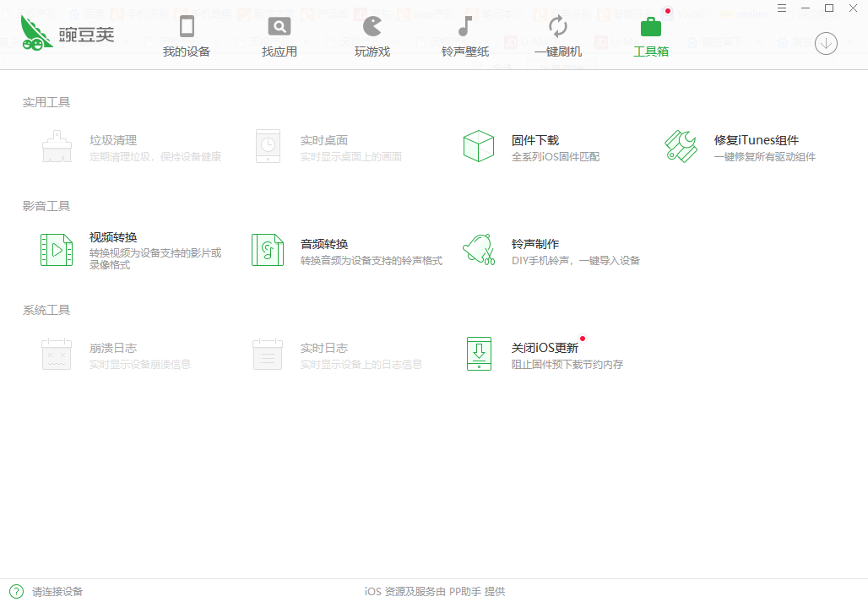Open the title bar hamburger menu
The height and width of the screenshot is (602, 868).
tap(783, 8)
